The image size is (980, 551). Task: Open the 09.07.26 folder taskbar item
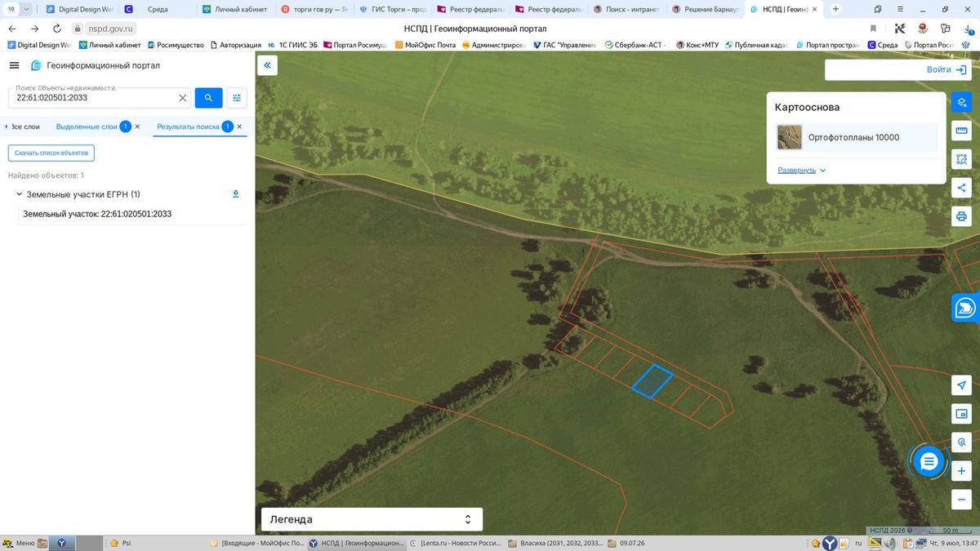627,543
